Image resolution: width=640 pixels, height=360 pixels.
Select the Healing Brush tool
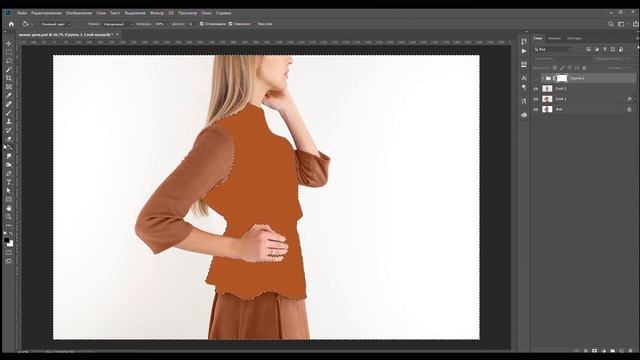[9, 104]
